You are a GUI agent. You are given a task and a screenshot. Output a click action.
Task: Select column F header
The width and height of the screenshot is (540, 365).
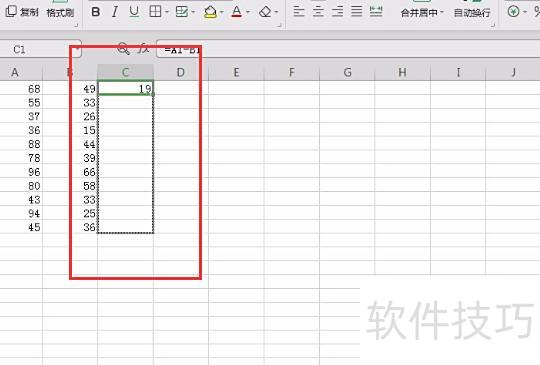pos(292,72)
